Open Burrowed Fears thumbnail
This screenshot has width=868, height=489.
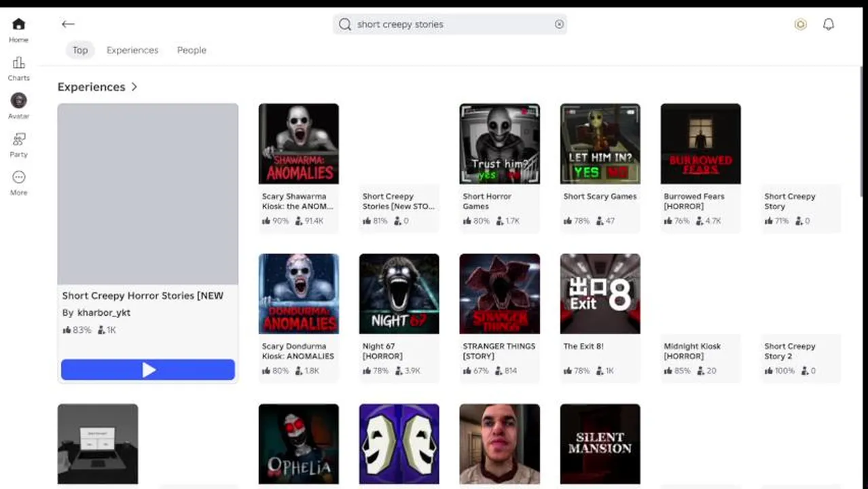pyautogui.click(x=701, y=143)
